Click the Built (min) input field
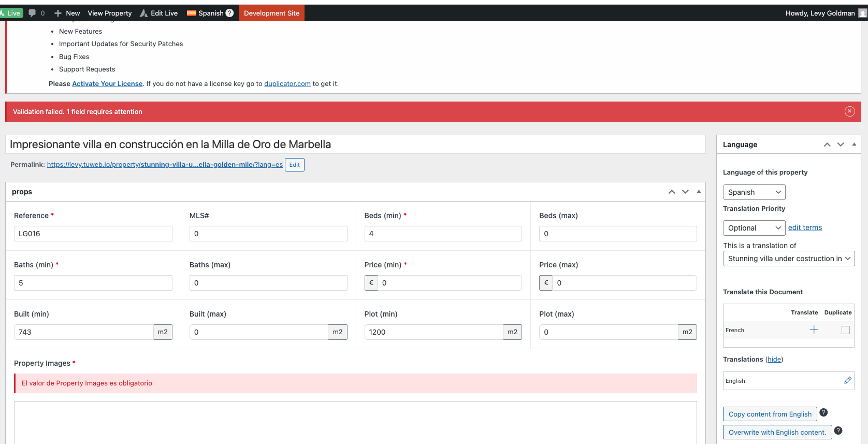 pyautogui.click(x=84, y=332)
